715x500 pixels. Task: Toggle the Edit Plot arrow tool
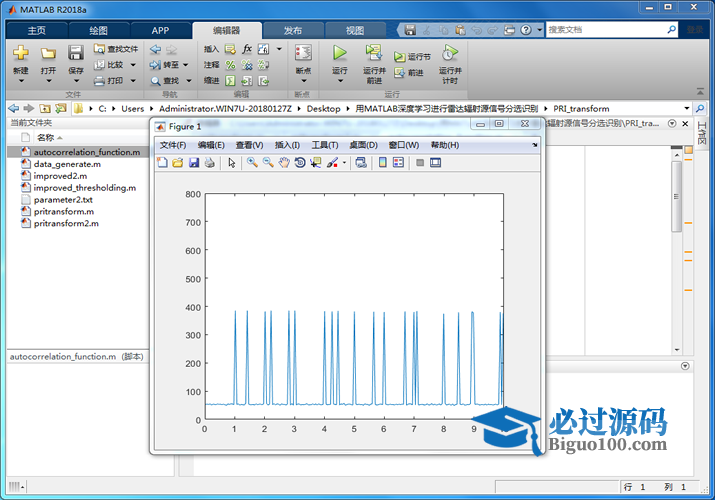click(231, 162)
